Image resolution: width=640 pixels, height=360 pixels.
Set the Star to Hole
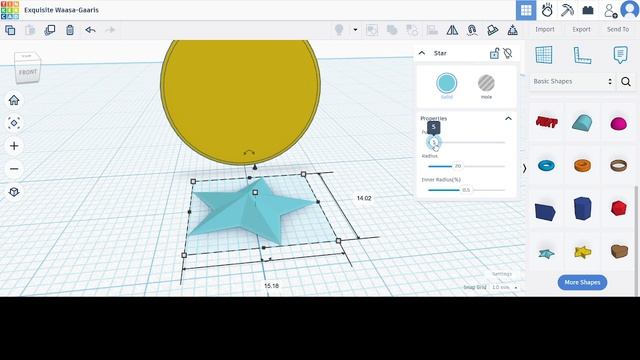(x=486, y=83)
